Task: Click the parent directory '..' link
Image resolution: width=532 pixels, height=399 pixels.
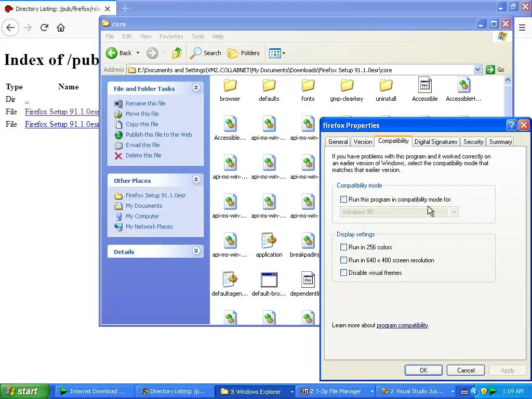Action: click(x=27, y=100)
